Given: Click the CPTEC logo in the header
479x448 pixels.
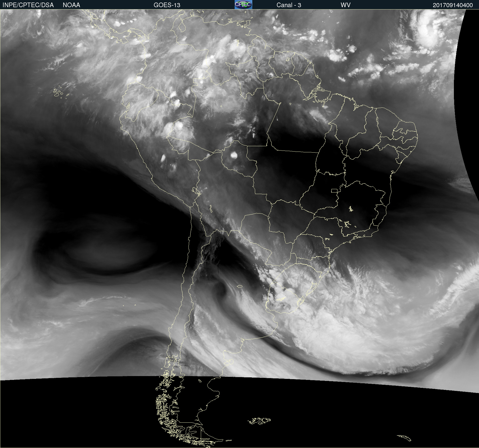Looking at the screenshot, I should pos(243,5).
